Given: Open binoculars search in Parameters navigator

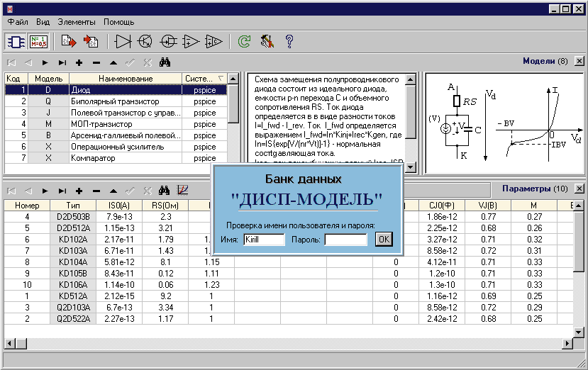Looking at the screenshot, I should coord(164,191).
